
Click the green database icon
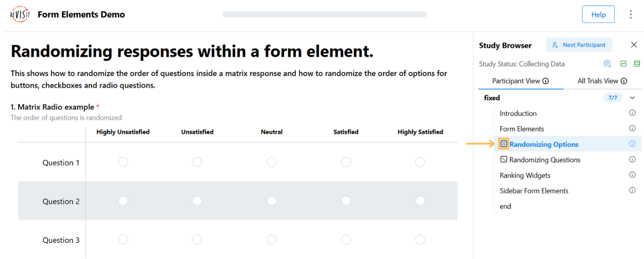pos(637,64)
